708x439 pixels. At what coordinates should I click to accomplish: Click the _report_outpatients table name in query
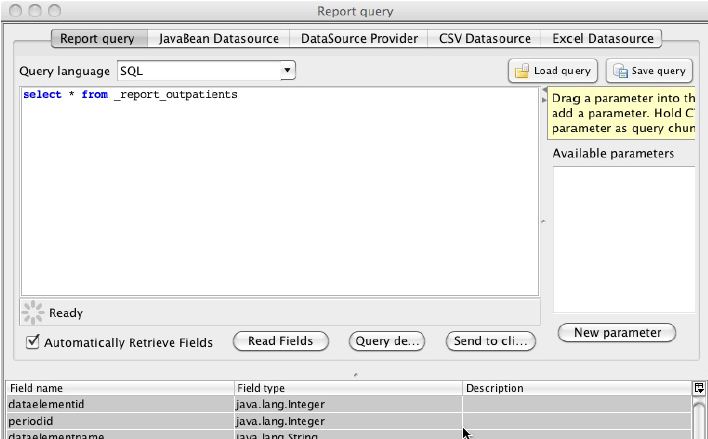176,94
